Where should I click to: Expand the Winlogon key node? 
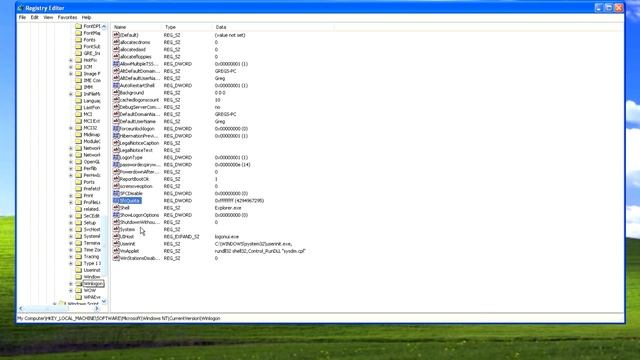coord(71,284)
